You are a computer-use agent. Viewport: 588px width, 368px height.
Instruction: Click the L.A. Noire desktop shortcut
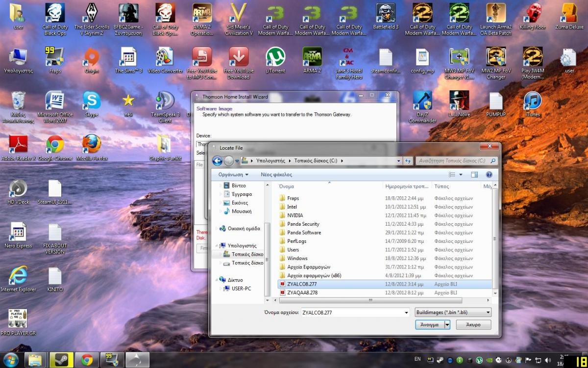(x=459, y=104)
